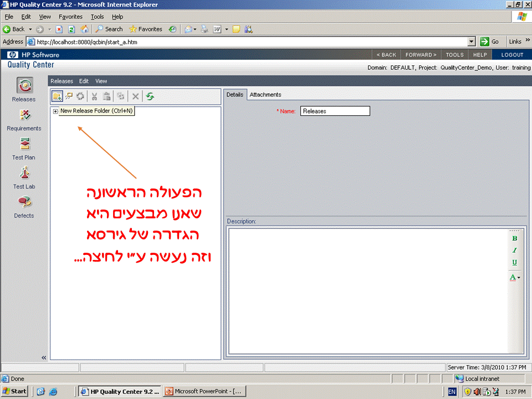Screen dimensions: 532x399
Task: Switch to Microsoft PowerPoint taskbar window
Action: [204, 391]
